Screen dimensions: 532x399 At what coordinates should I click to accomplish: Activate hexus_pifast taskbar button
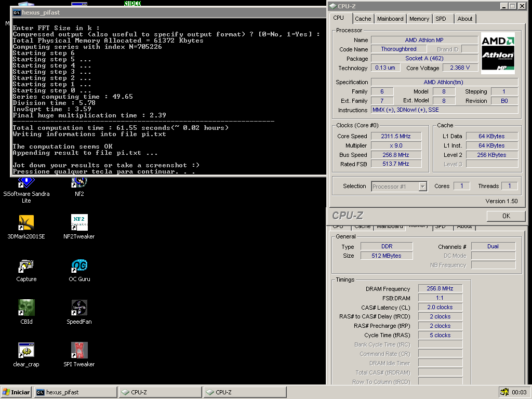pyautogui.click(x=76, y=392)
